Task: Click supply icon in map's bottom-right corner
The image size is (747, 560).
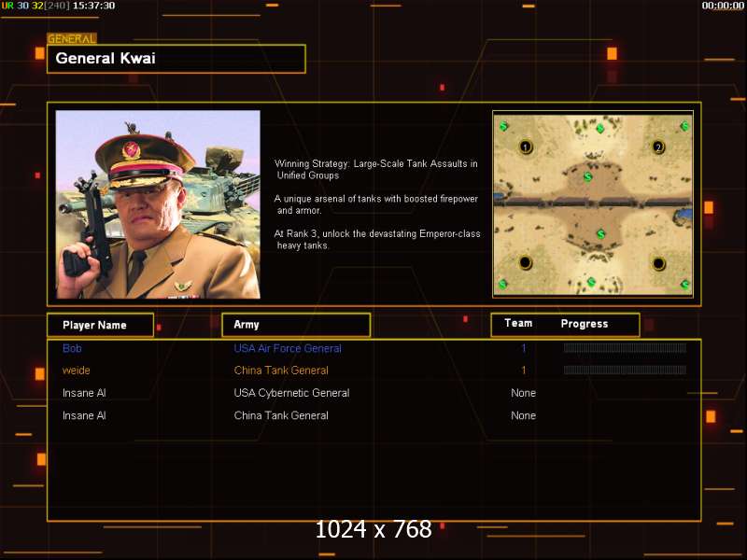Action: [x=684, y=285]
